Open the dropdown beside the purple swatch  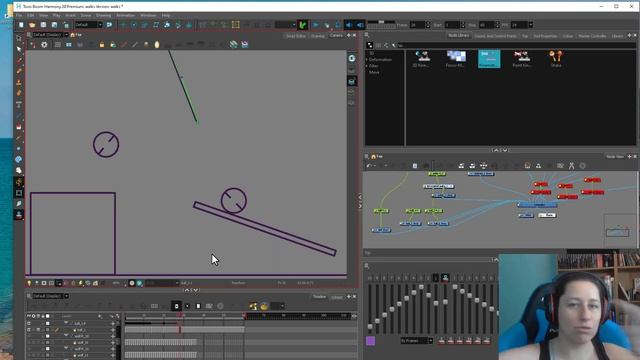click(x=430, y=340)
